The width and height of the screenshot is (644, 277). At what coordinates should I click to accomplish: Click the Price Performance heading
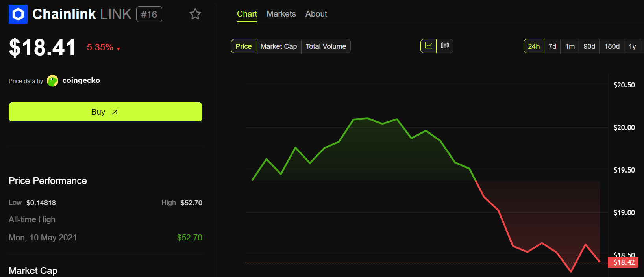coord(48,181)
